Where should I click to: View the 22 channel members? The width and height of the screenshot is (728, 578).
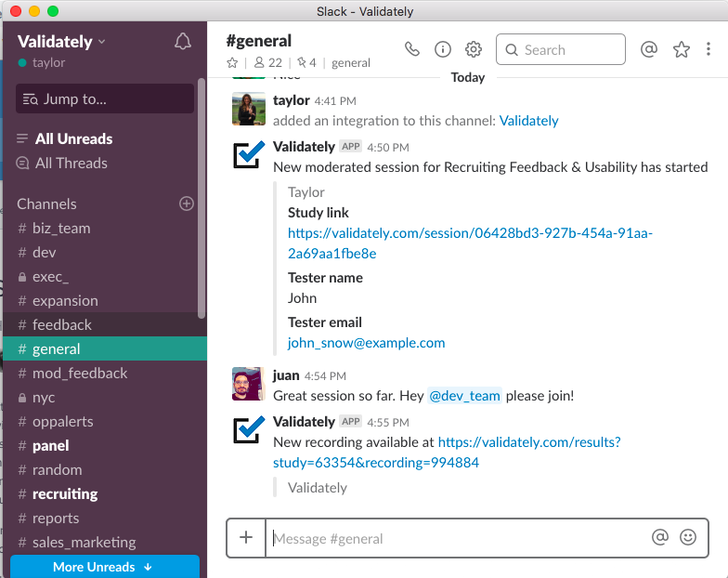tap(267, 63)
